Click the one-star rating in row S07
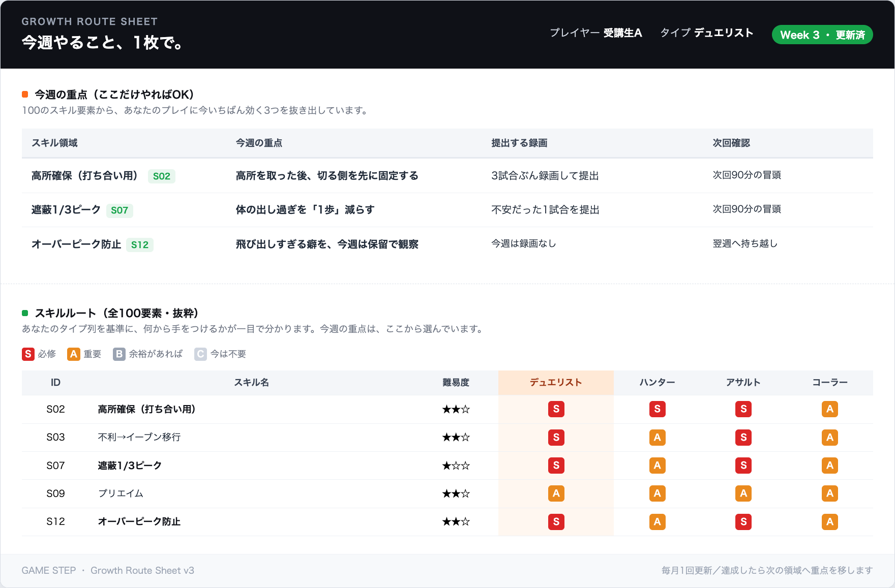The image size is (895, 588). click(456, 466)
